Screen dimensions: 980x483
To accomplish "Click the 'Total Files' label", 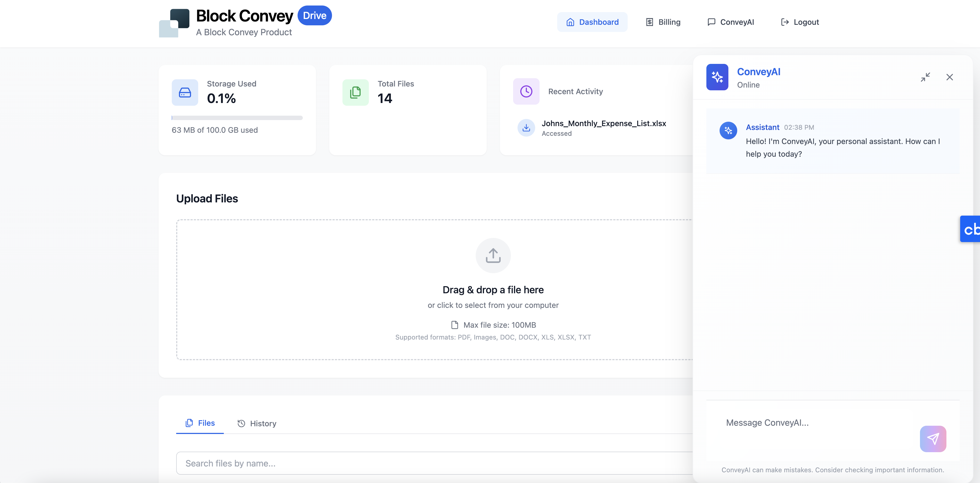I will pyautogui.click(x=396, y=84).
